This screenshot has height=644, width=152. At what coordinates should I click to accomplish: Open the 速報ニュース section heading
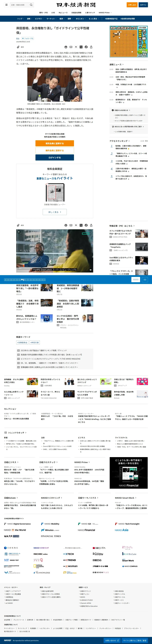pyautogui.click(x=116, y=65)
